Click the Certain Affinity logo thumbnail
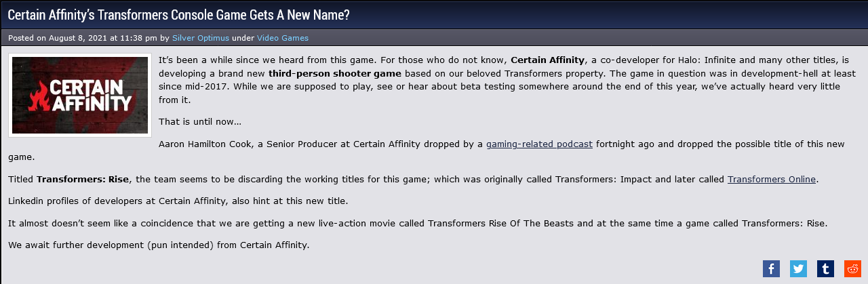 tap(80, 95)
